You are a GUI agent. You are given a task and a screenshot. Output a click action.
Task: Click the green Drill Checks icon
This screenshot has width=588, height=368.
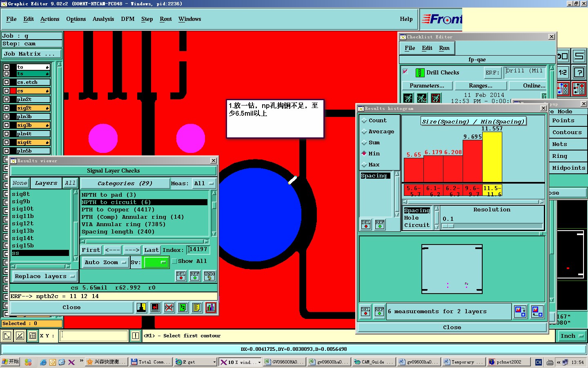point(420,73)
